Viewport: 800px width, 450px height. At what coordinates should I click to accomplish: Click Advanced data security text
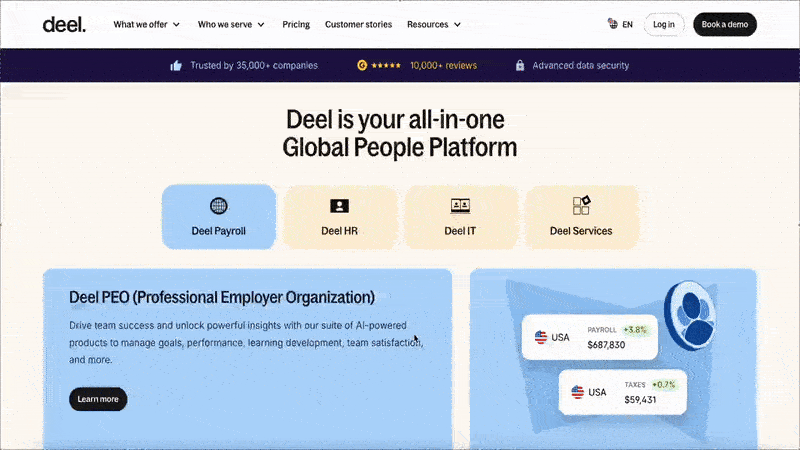click(x=581, y=65)
